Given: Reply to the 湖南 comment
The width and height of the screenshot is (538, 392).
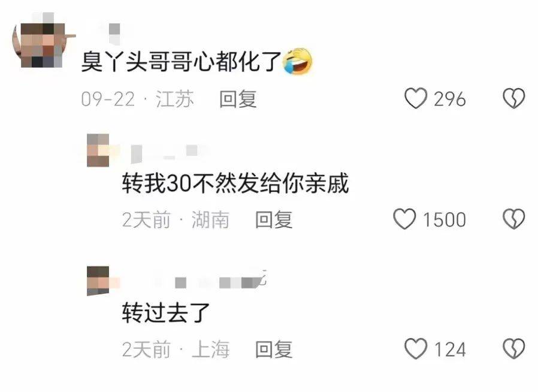Looking at the screenshot, I should (274, 219).
